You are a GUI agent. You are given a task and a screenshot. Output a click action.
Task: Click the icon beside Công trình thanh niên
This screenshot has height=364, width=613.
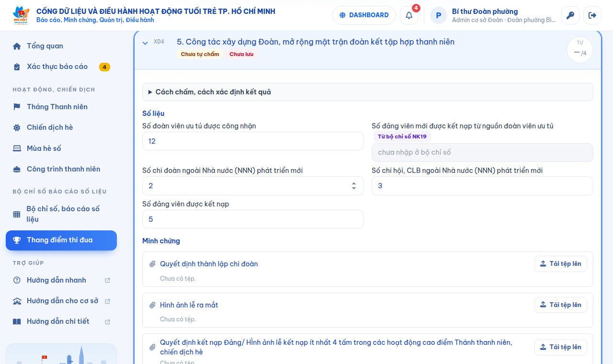[17, 169]
